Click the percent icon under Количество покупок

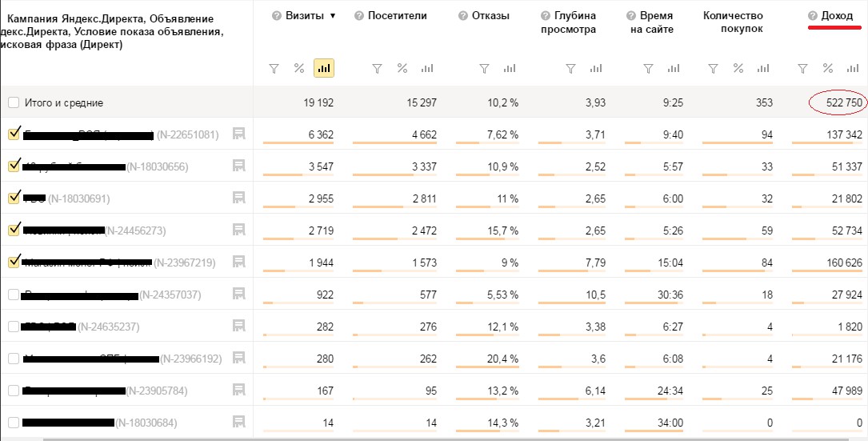[x=738, y=69]
